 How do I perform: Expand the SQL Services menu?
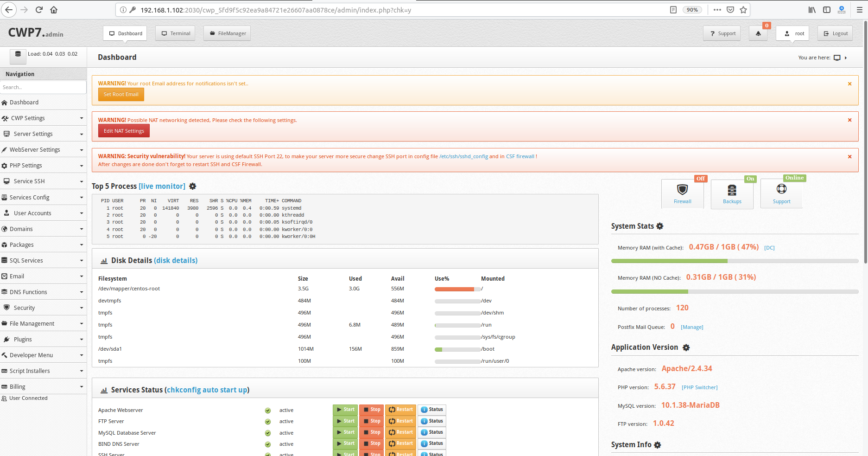pos(43,261)
